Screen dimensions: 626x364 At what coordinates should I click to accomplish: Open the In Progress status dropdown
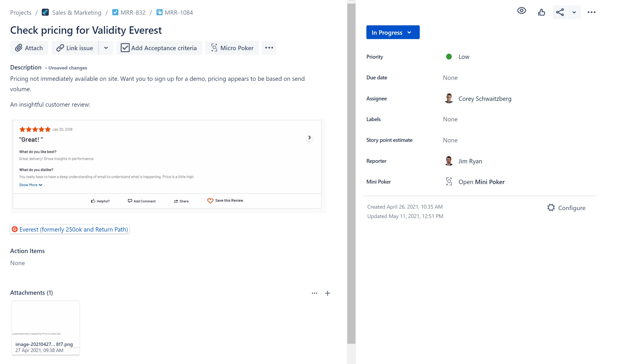point(392,32)
